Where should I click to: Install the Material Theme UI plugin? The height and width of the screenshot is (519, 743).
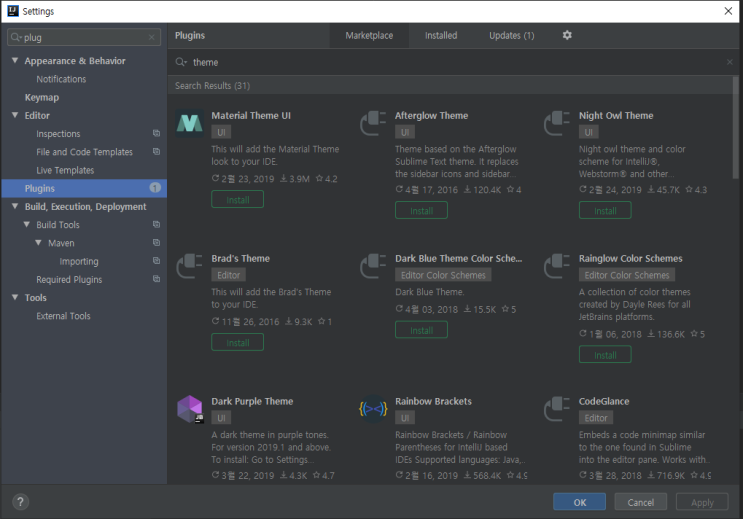(x=237, y=200)
